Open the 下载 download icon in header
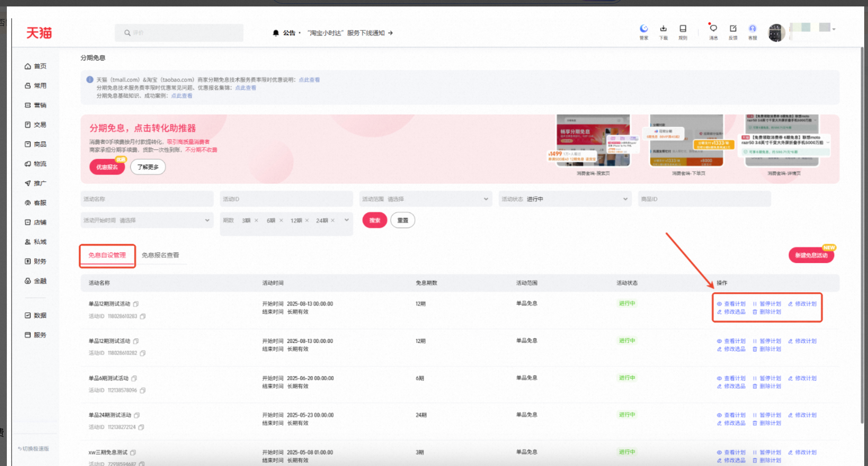This screenshot has width=868, height=466. point(663,29)
